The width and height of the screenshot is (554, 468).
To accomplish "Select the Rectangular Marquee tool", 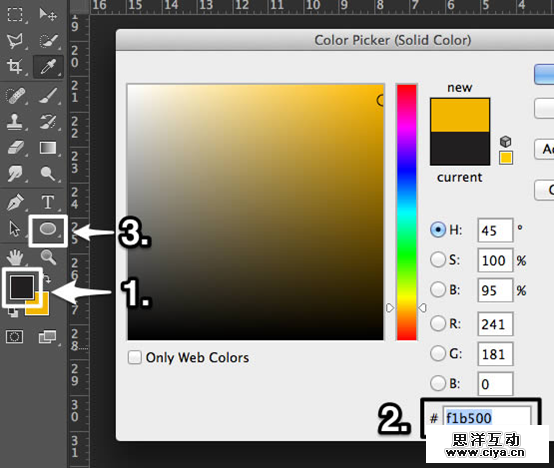I will coord(15,14).
